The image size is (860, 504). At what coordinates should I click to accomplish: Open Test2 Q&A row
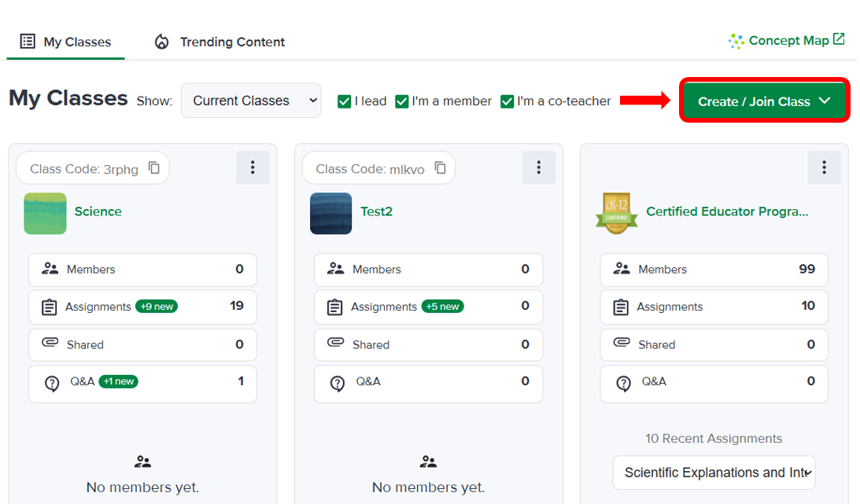[x=428, y=384]
